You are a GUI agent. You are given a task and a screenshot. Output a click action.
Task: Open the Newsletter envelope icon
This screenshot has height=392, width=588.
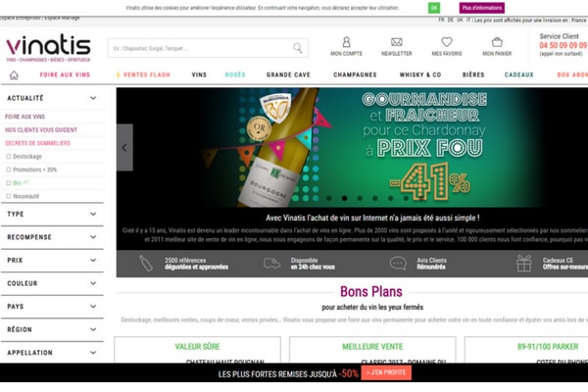[396, 42]
